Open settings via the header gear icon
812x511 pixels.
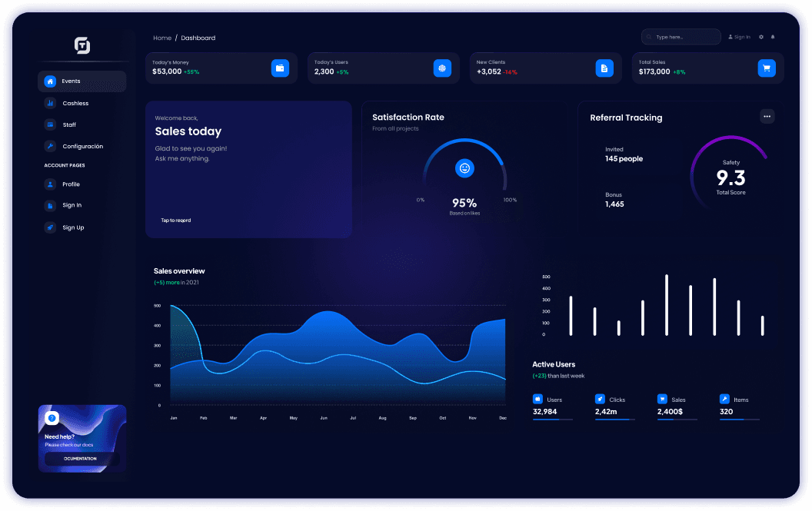pos(761,37)
